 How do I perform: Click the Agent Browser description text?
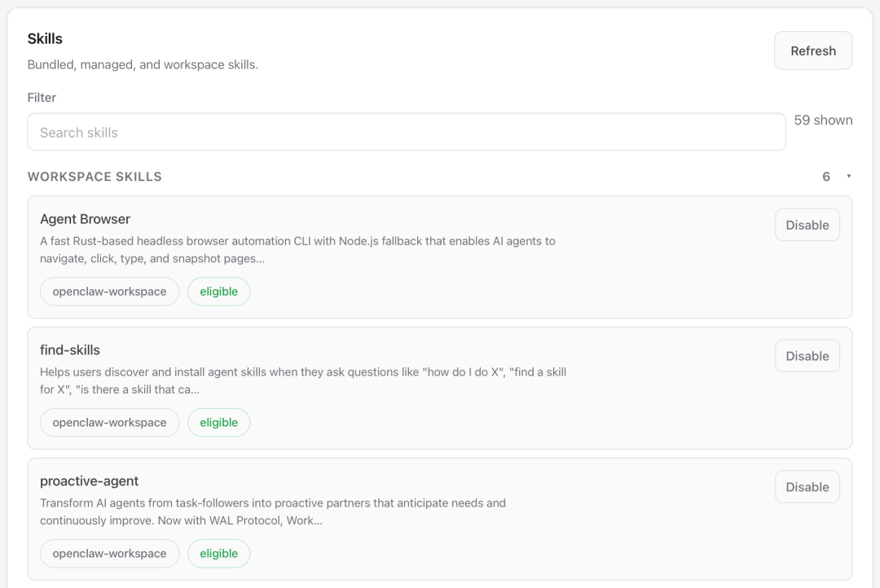pos(297,249)
